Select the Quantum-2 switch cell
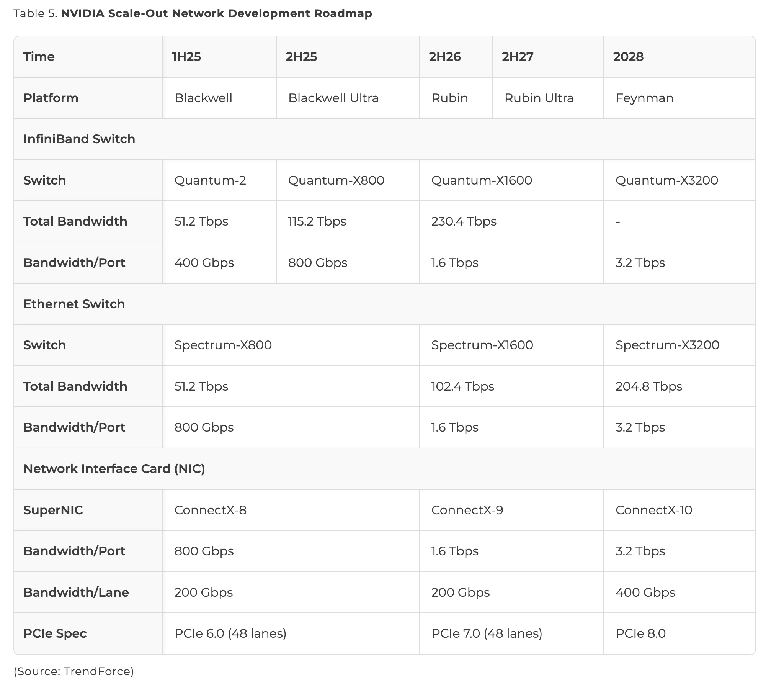Viewport: 784px width, 684px height. coord(210,180)
